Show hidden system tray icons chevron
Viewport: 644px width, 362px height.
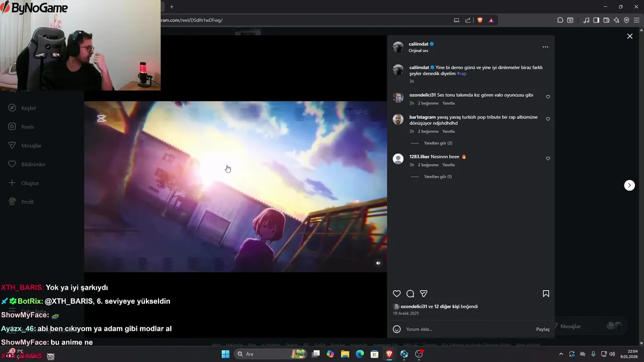point(561,354)
